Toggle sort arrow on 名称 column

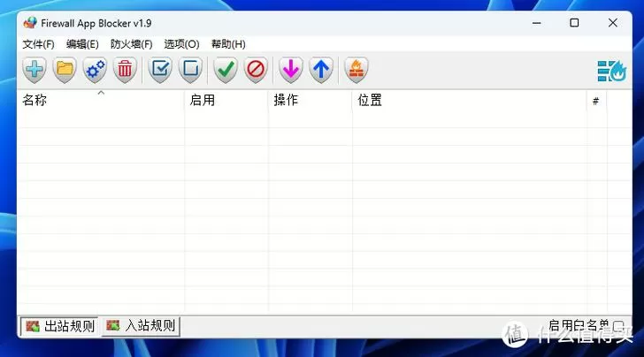[101, 93]
